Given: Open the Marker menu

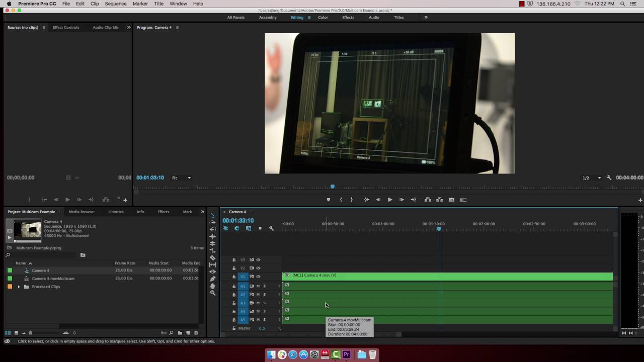Looking at the screenshot, I should 140,4.
